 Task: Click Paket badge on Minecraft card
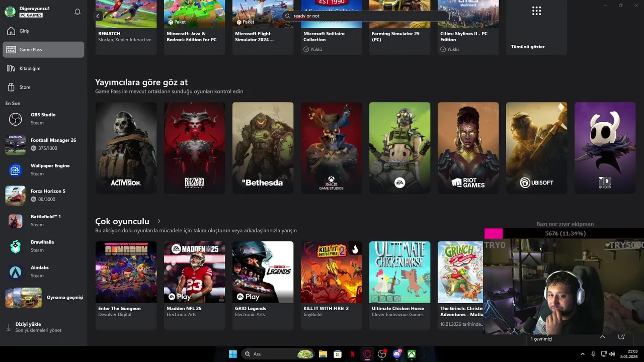coord(177,22)
